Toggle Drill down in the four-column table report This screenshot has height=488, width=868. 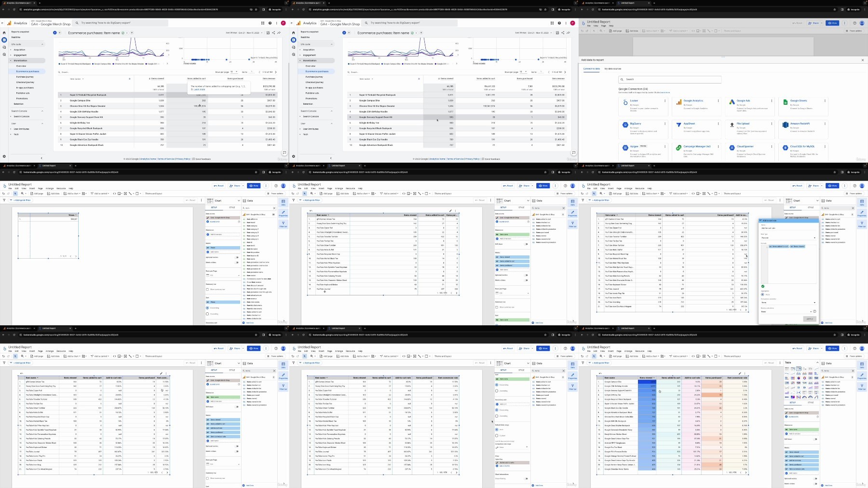(526, 244)
